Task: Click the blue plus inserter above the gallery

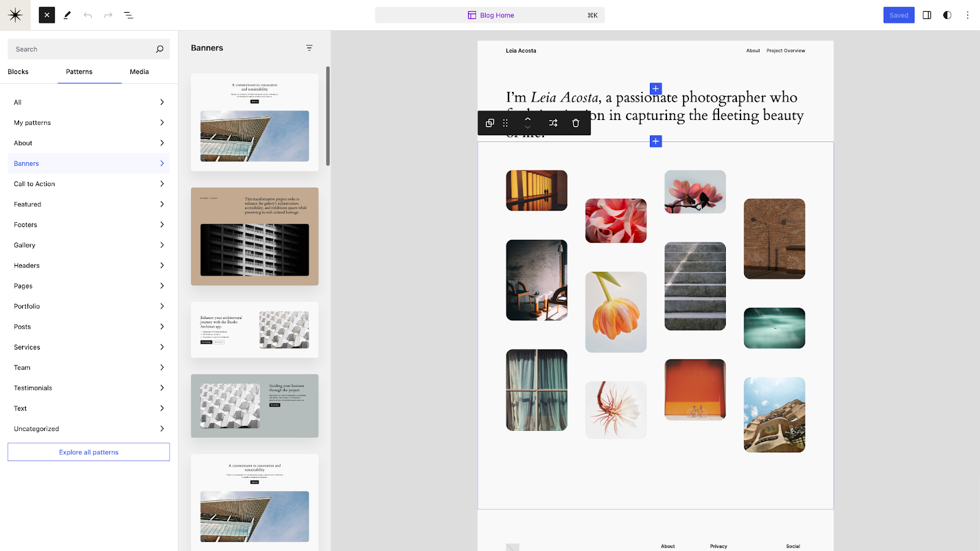Action: point(655,141)
